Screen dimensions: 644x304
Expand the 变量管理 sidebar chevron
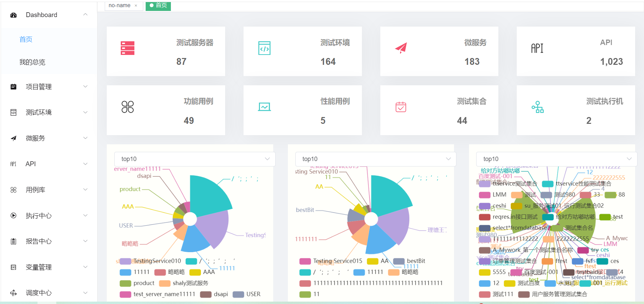[x=86, y=267]
